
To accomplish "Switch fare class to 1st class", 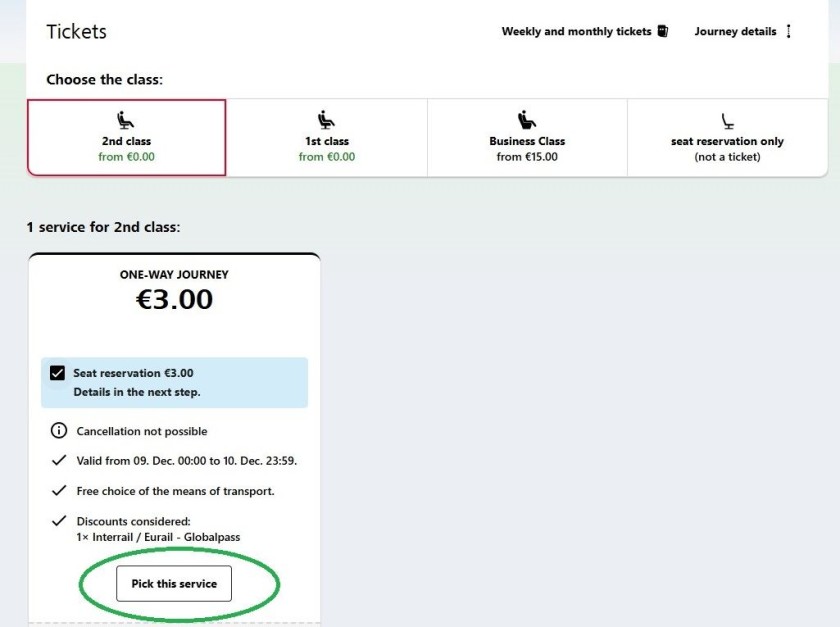I will pos(326,138).
